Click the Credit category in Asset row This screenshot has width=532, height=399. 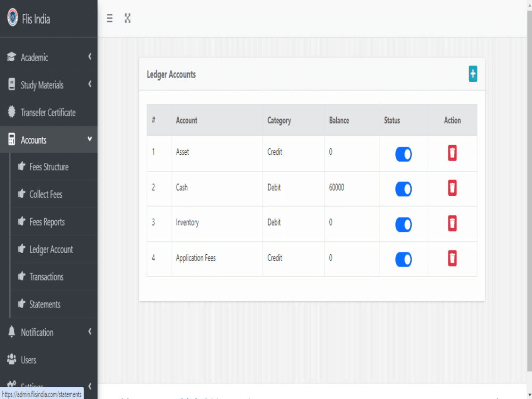275,152
